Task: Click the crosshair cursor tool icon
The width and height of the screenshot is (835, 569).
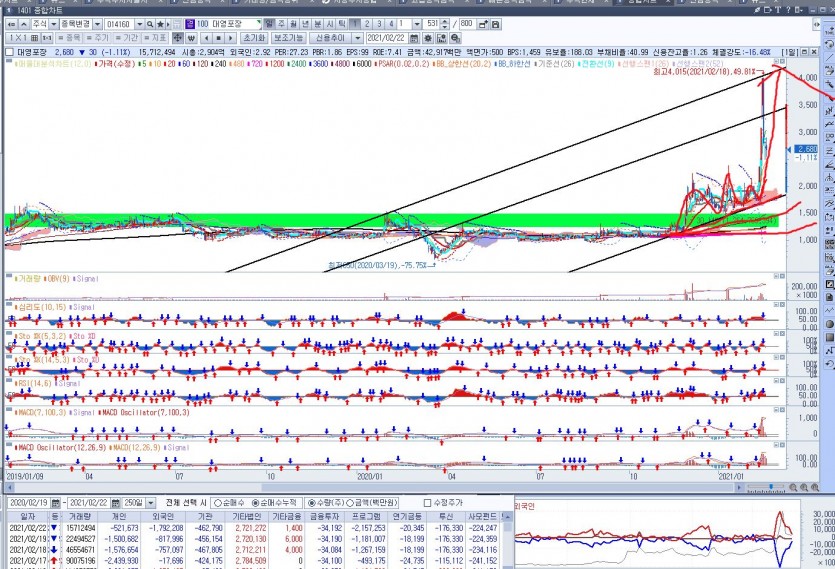Action: click(x=176, y=37)
